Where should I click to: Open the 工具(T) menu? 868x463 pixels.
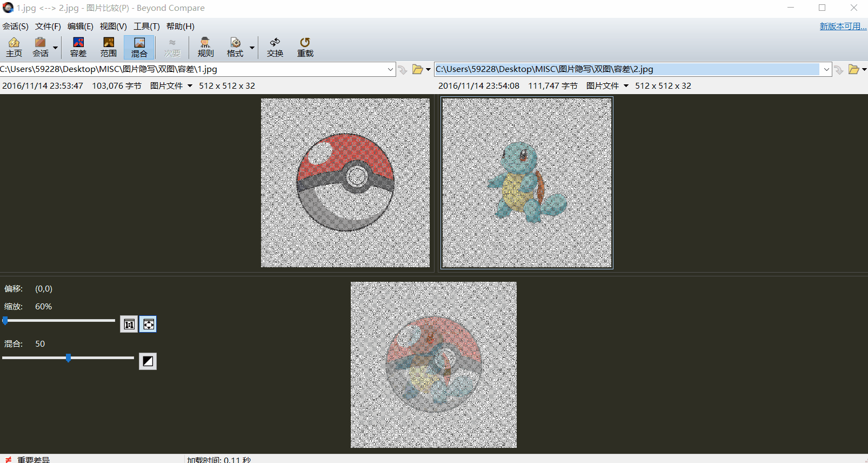pyautogui.click(x=147, y=26)
